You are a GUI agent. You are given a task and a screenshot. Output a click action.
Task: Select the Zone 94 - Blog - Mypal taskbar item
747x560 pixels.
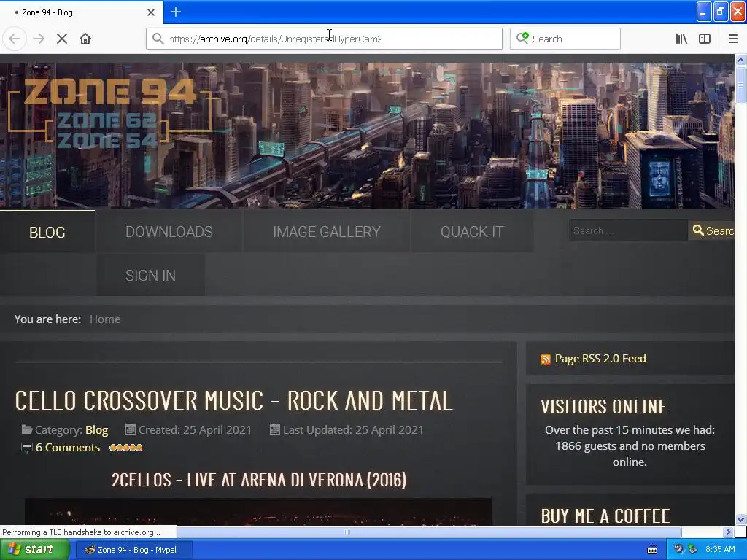pos(134,550)
